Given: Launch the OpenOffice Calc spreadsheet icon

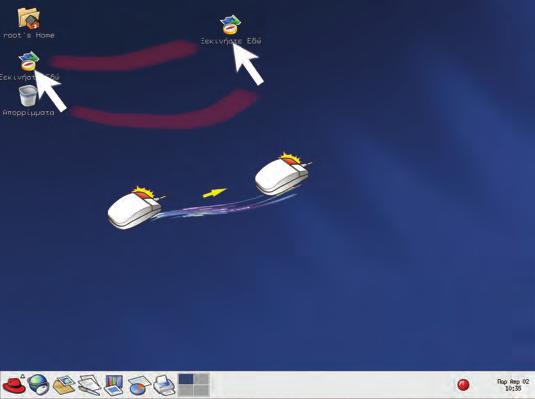Looking at the screenshot, I should 139,386.
